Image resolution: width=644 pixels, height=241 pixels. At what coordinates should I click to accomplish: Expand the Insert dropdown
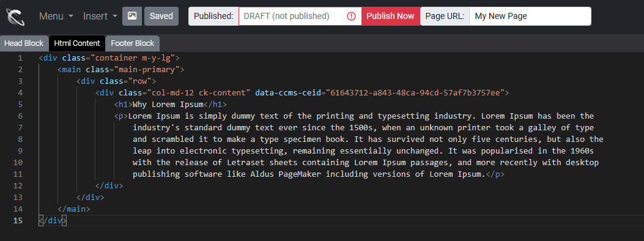pyautogui.click(x=100, y=17)
